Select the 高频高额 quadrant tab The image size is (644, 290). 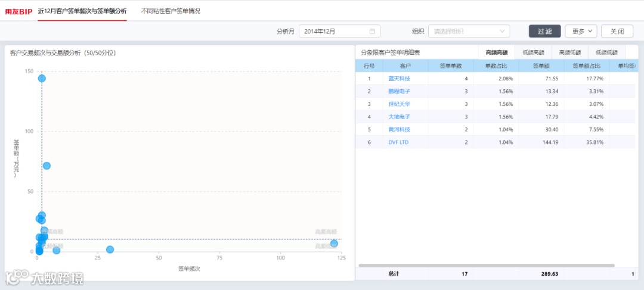pyautogui.click(x=497, y=52)
